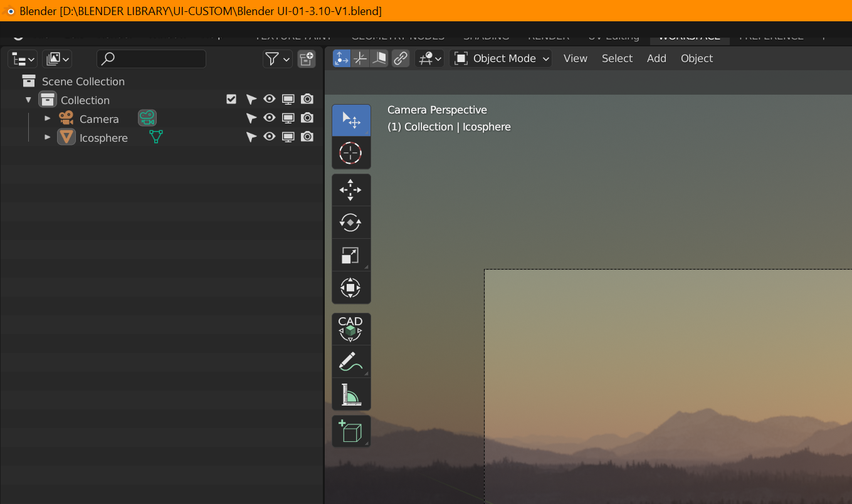
Task: Open the View menu
Action: [576, 58]
